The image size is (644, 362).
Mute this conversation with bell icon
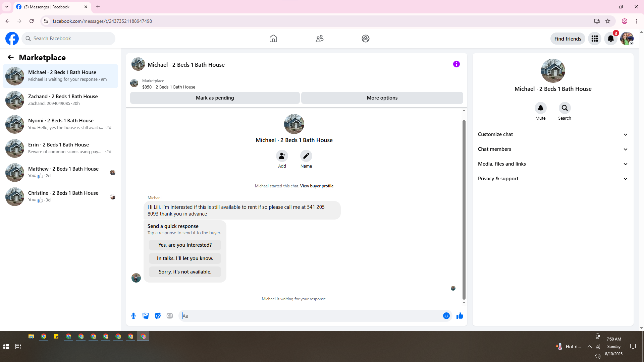coord(540,108)
